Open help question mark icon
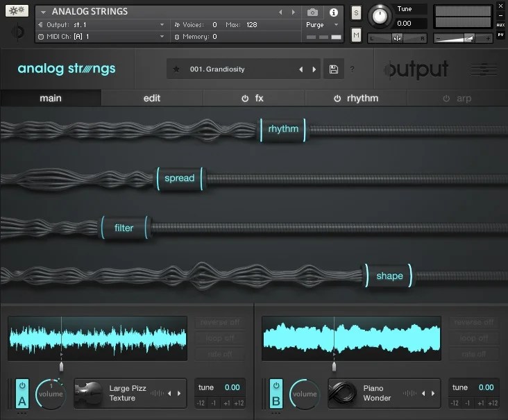This screenshot has width=508, height=420. point(352,69)
